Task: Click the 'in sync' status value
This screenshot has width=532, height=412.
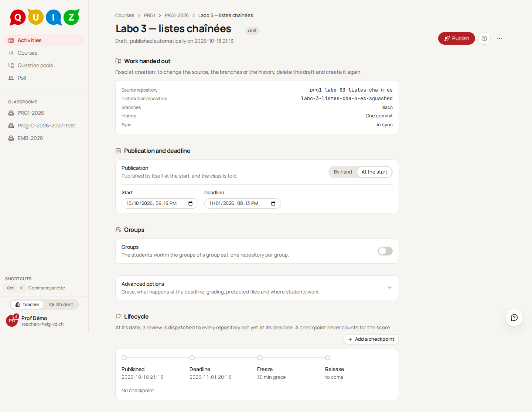Action: coord(385,125)
